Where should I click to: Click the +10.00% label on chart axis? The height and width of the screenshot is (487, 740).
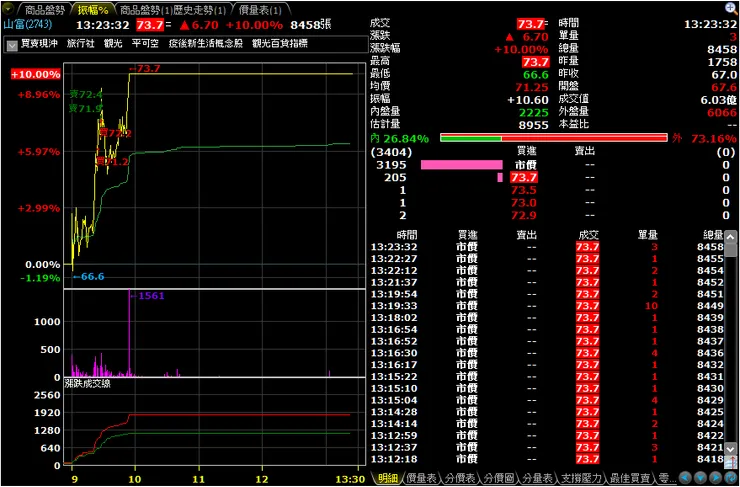pos(36,75)
